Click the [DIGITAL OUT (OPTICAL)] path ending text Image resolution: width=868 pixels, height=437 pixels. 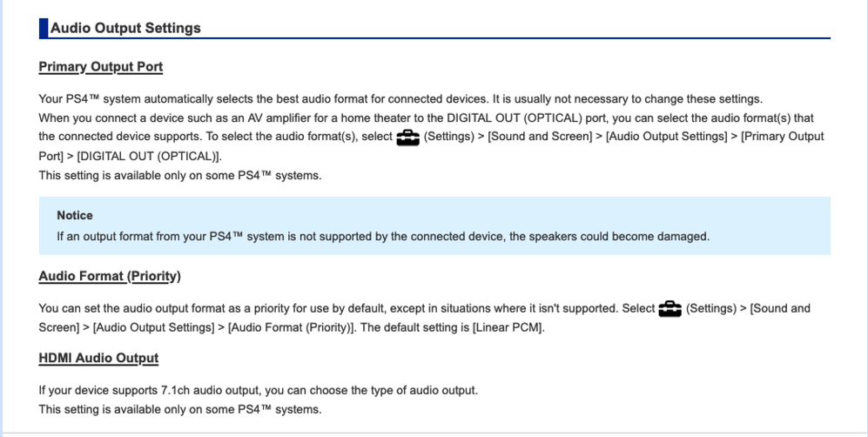pyautogui.click(x=149, y=156)
